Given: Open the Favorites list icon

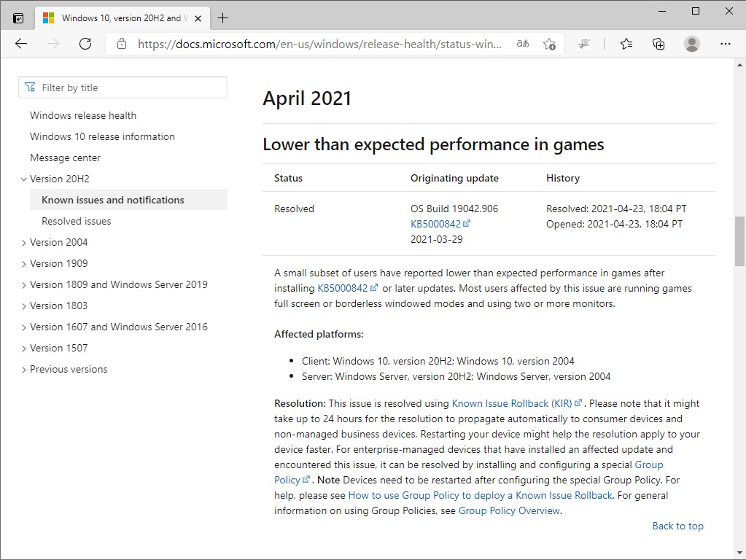Looking at the screenshot, I should tap(626, 44).
